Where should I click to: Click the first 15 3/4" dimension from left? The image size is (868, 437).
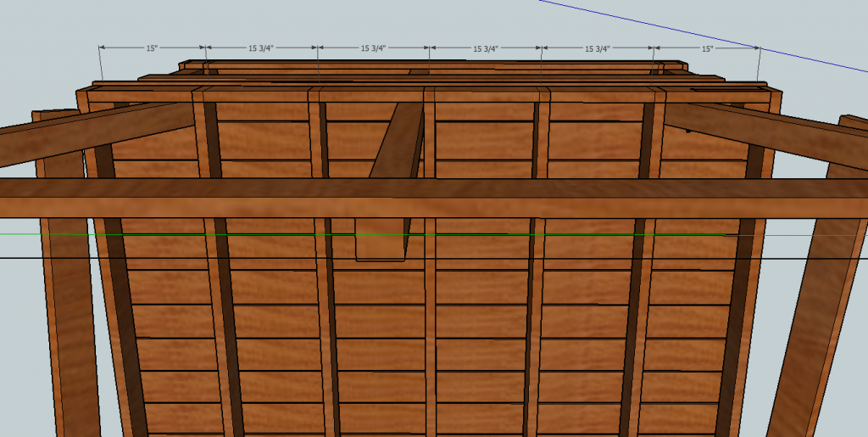click(x=262, y=48)
